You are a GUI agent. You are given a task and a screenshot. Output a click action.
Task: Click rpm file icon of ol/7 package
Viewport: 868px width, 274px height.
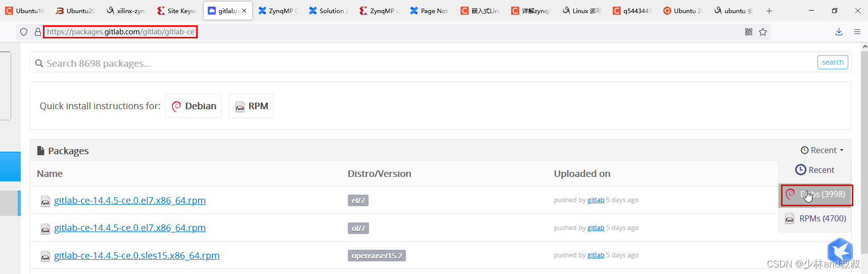45,229
